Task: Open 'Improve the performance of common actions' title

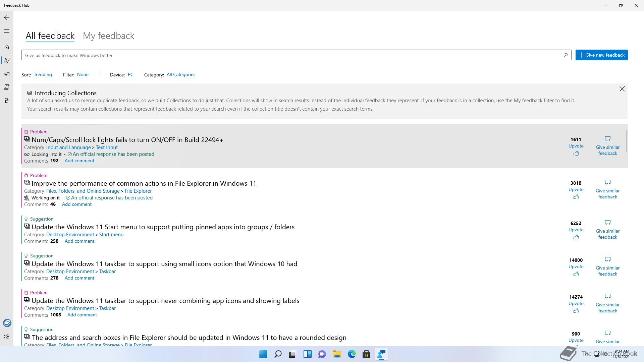Action: [x=144, y=183]
